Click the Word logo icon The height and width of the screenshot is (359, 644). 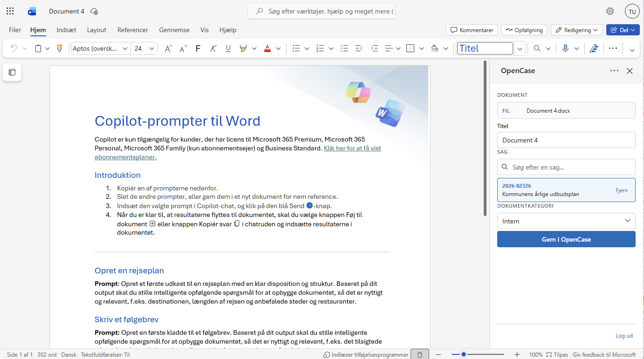32,11
